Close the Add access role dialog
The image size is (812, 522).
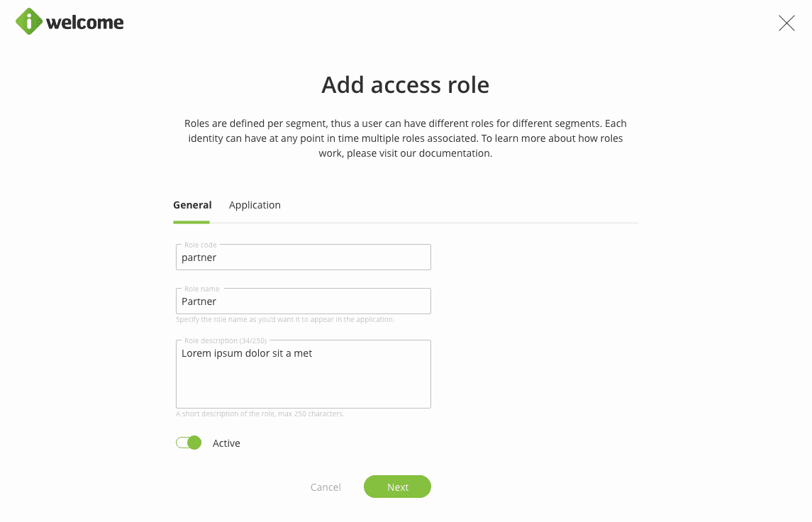(x=786, y=23)
